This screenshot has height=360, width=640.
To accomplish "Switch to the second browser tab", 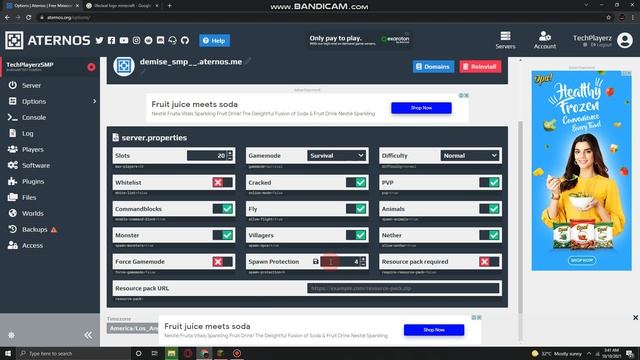I will (x=122, y=6).
